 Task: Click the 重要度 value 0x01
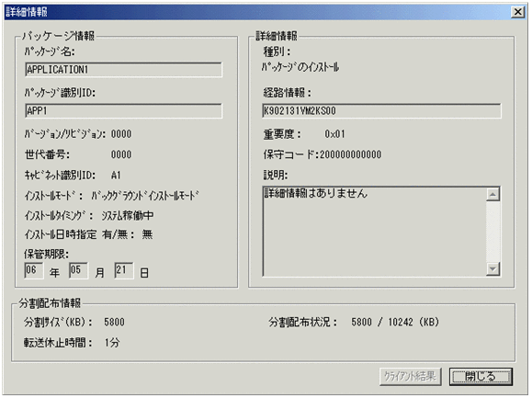coord(334,134)
